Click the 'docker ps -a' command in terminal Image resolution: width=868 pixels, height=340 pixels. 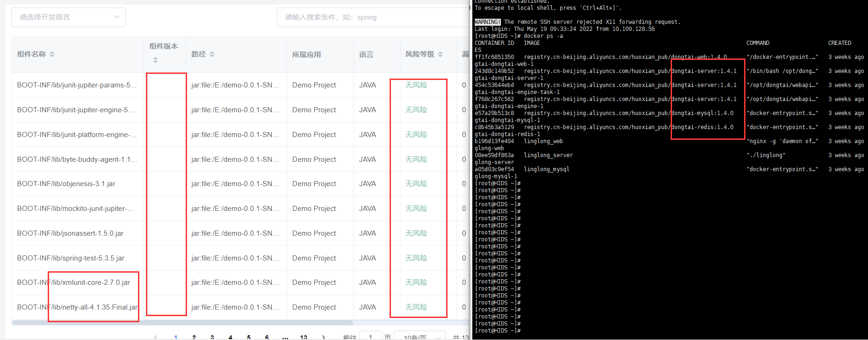click(543, 36)
